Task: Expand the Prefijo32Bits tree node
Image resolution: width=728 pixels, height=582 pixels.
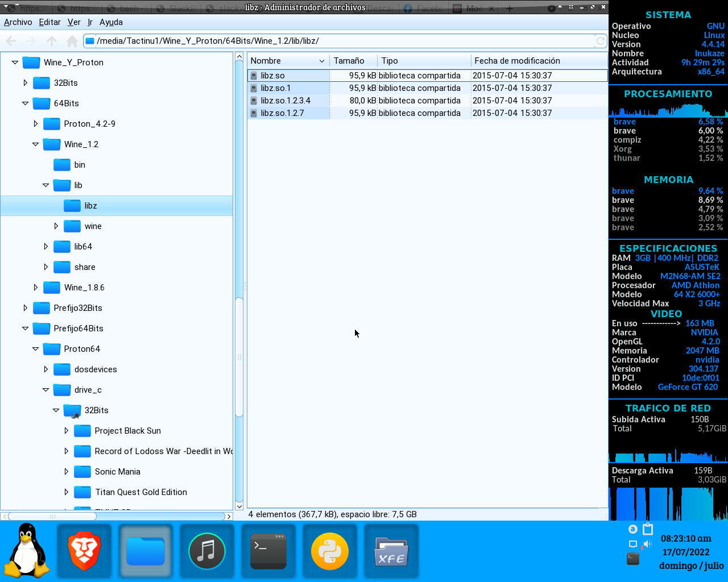Action: (26, 308)
